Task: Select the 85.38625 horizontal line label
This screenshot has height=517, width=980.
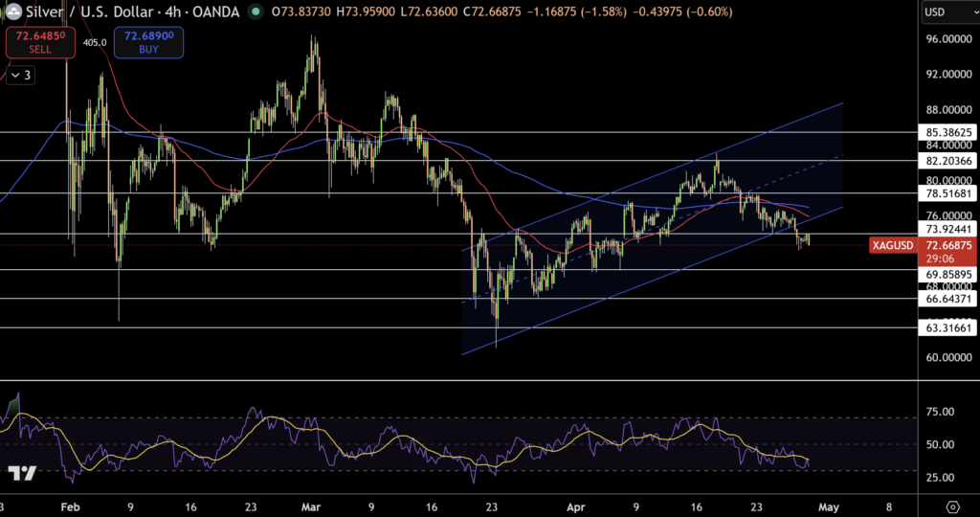Action: (947, 131)
